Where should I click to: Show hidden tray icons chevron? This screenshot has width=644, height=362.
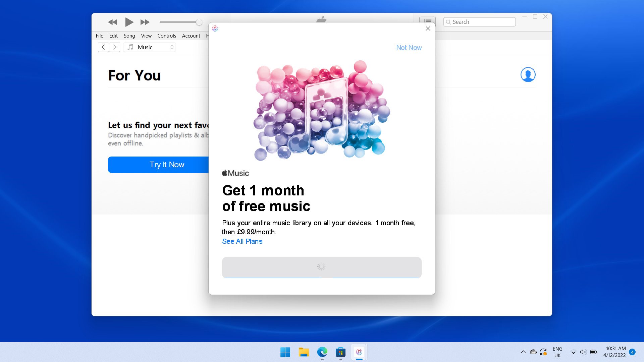point(523,352)
